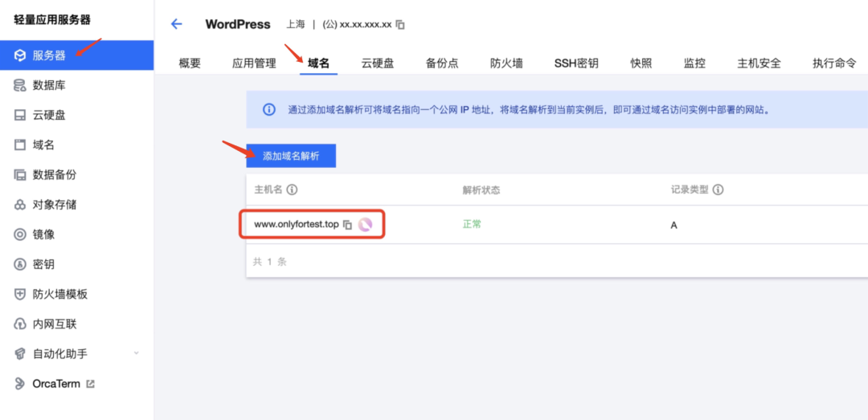Image resolution: width=868 pixels, height=420 pixels.
Task: Click OrcaTerm external link icon
Action: pos(91,384)
